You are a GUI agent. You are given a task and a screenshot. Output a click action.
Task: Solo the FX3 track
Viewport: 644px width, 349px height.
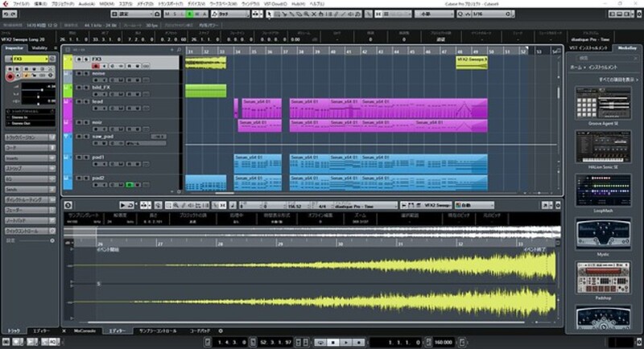click(86, 60)
